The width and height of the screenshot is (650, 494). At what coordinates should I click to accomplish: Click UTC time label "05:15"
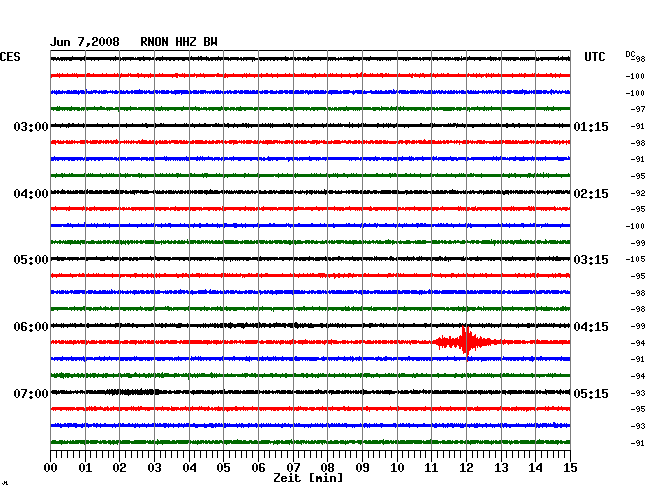[591, 393]
